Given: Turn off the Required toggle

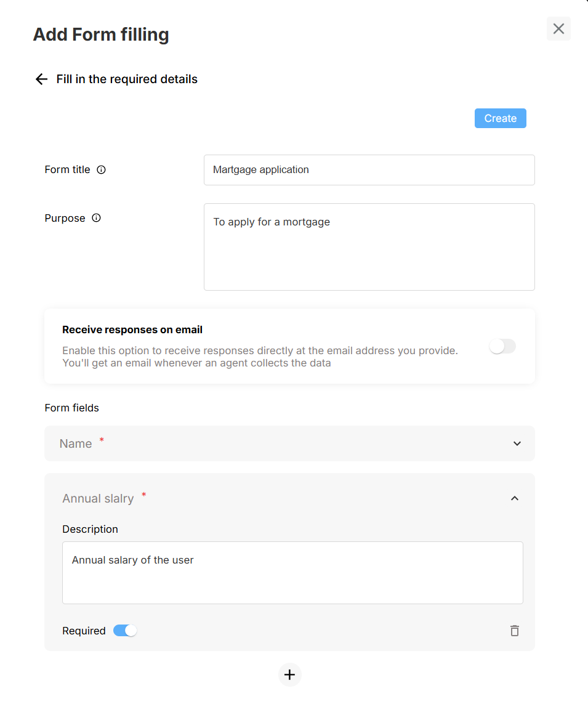Looking at the screenshot, I should (x=125, y=631).
